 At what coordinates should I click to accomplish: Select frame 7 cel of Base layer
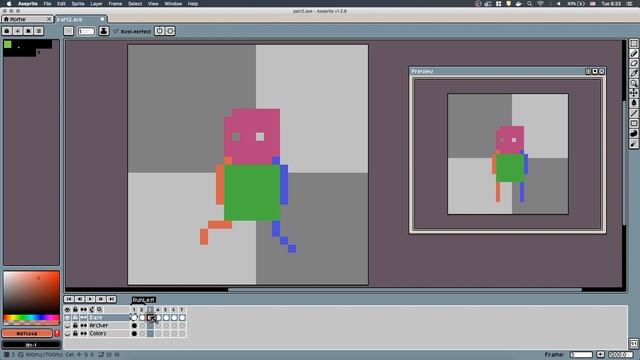(x=182, y=318)
